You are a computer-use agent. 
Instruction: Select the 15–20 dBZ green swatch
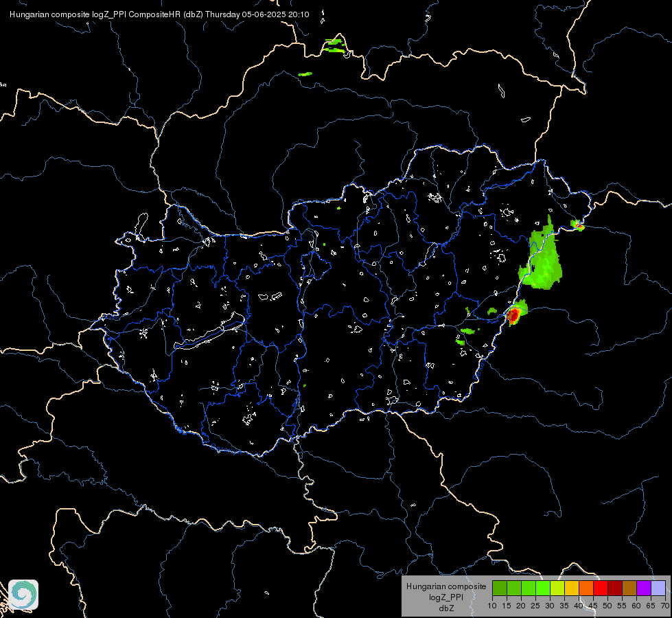(514, 588)
